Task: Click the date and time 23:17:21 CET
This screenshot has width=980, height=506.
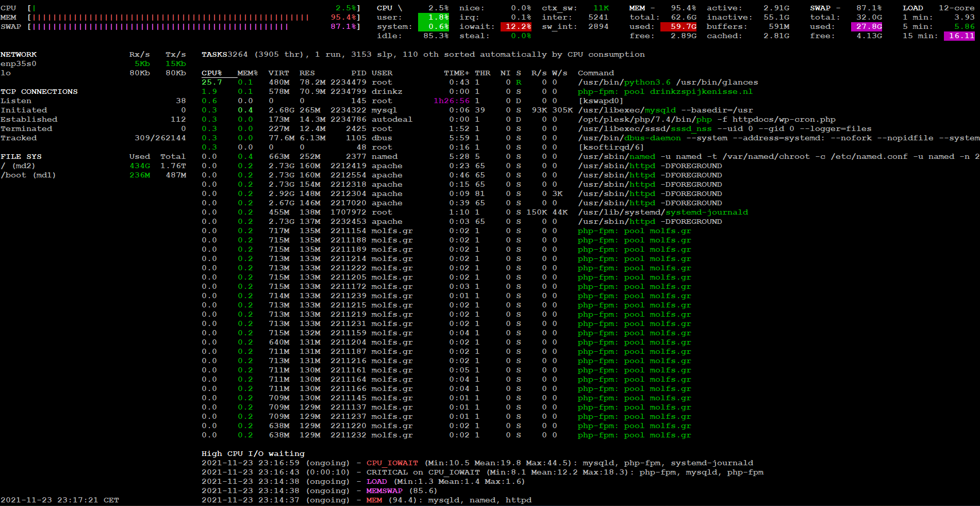Action: coord(60,500)
